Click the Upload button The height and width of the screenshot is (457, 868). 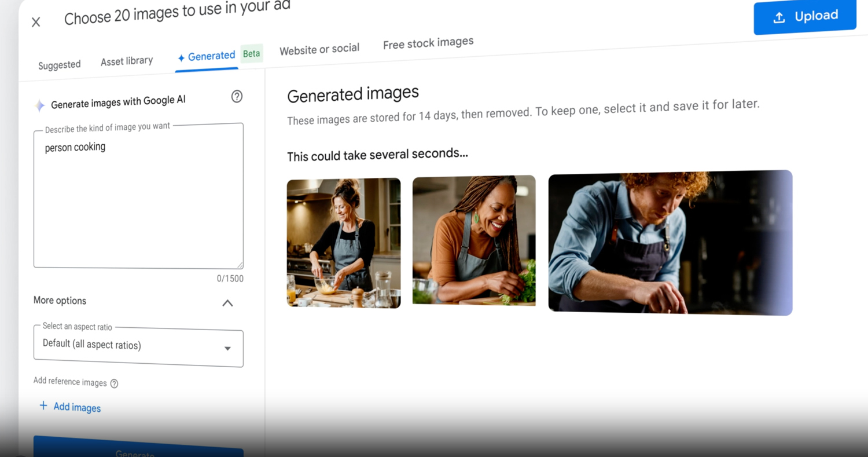pyautogui.click(x=804, y=17)
